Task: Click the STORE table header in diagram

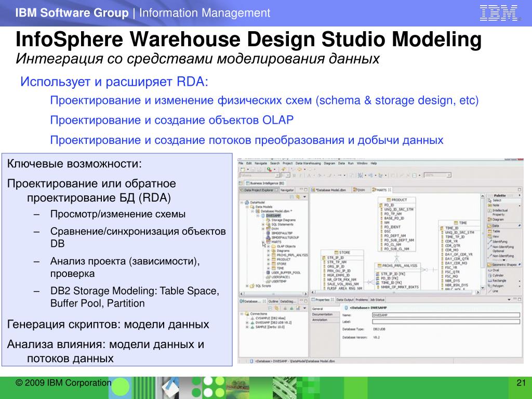Action: [x=342, y=252]
